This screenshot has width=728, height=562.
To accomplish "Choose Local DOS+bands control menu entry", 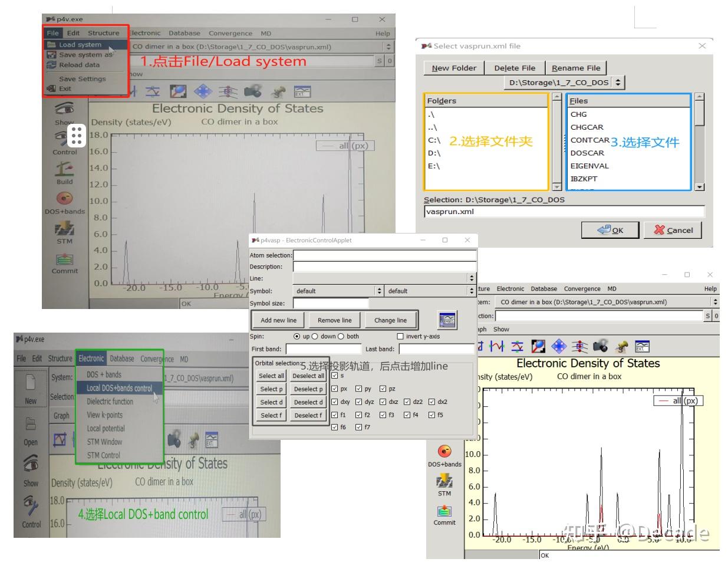I will coord(120,388).
